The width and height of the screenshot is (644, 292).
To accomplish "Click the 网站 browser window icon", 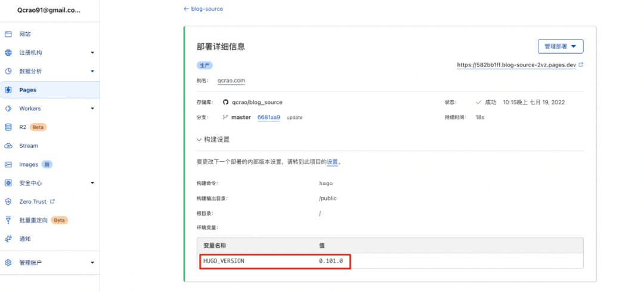I will (8, 34).
